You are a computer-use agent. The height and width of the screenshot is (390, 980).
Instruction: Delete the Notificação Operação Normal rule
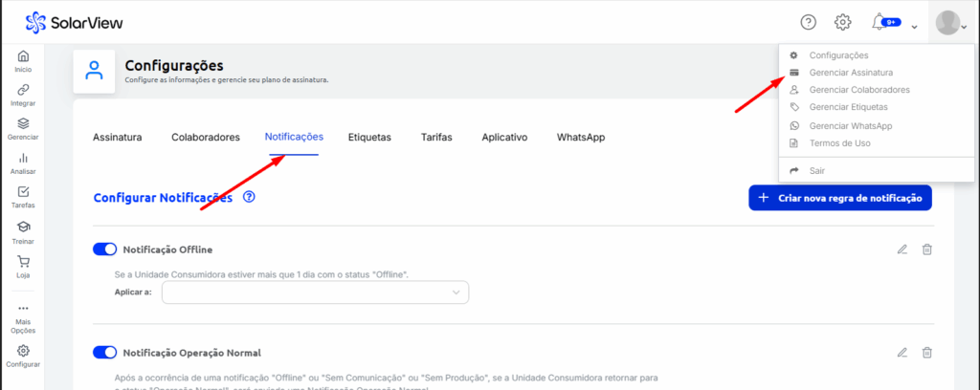click(x=926, y=353)
